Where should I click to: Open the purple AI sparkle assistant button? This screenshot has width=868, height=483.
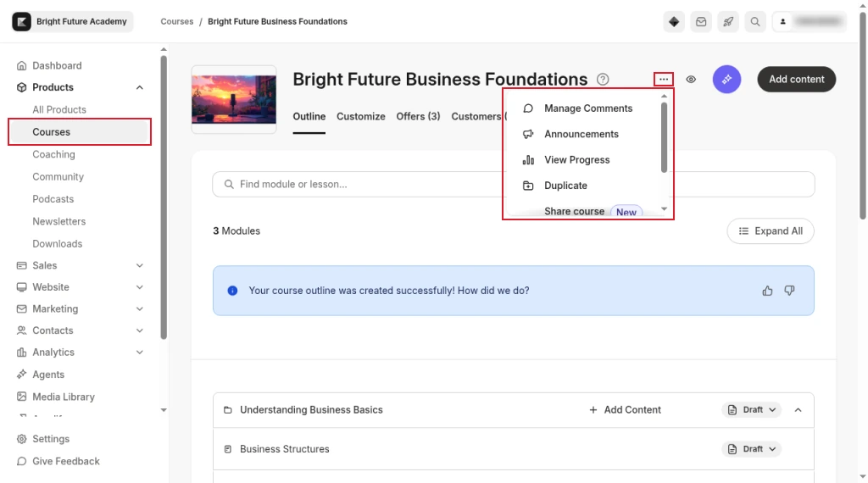pyautogui.click(x=726, y=79)
